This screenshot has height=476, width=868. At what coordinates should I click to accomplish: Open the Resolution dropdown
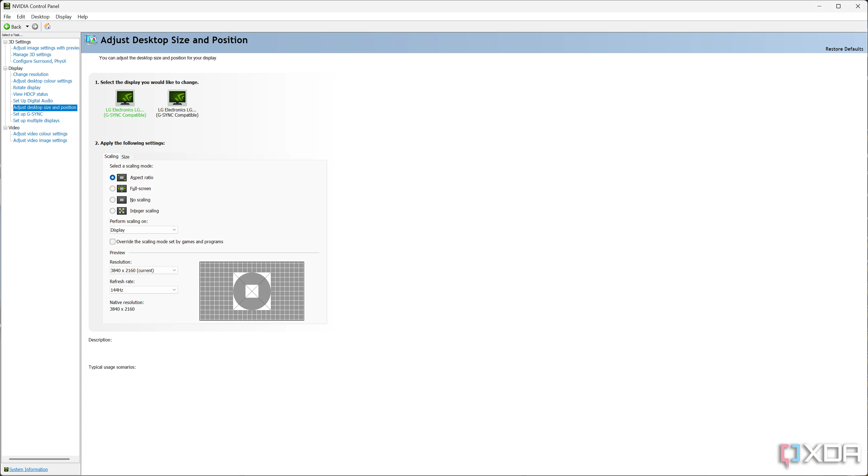pyautogui.click(x=144, y=270)
